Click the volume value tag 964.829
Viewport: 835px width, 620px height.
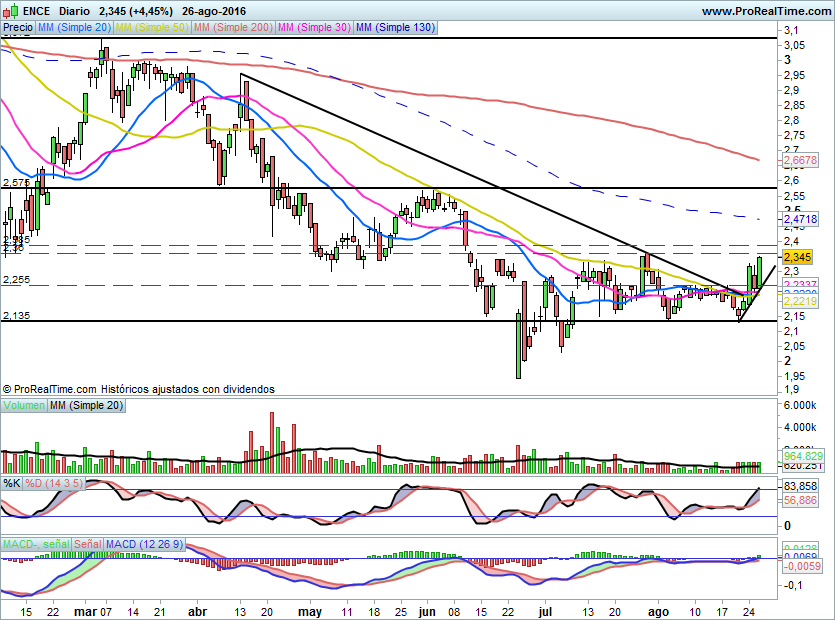pos(803,456)
